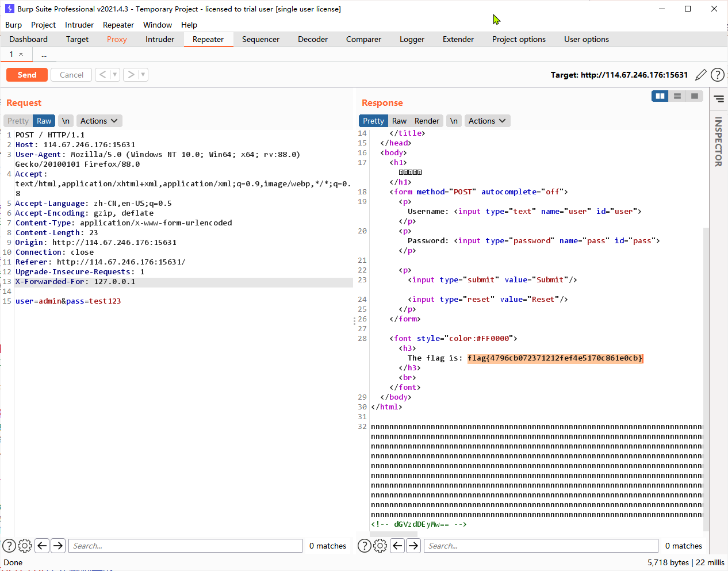Toggle request Pretty view mode

pos(18,121)
